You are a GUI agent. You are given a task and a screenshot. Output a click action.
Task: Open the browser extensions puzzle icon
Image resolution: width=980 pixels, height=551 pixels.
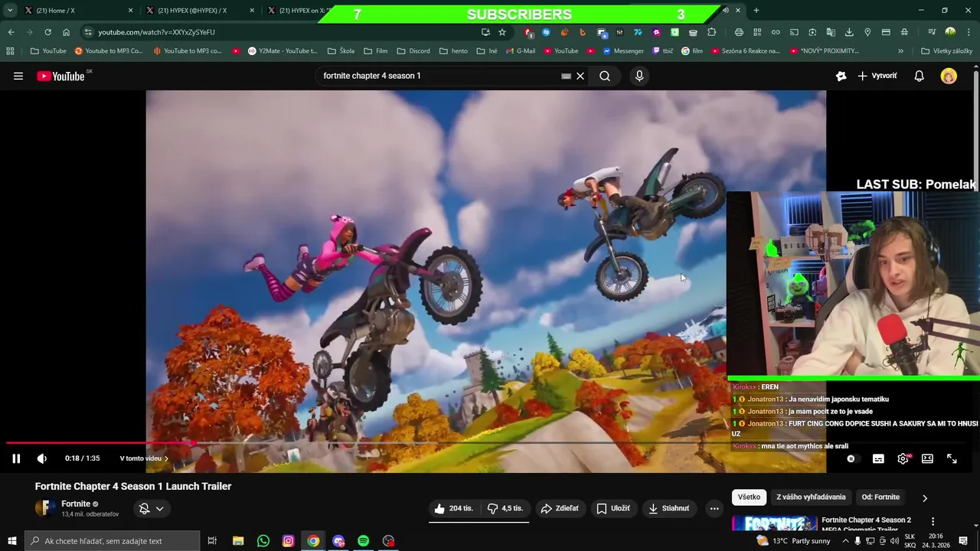711,32
